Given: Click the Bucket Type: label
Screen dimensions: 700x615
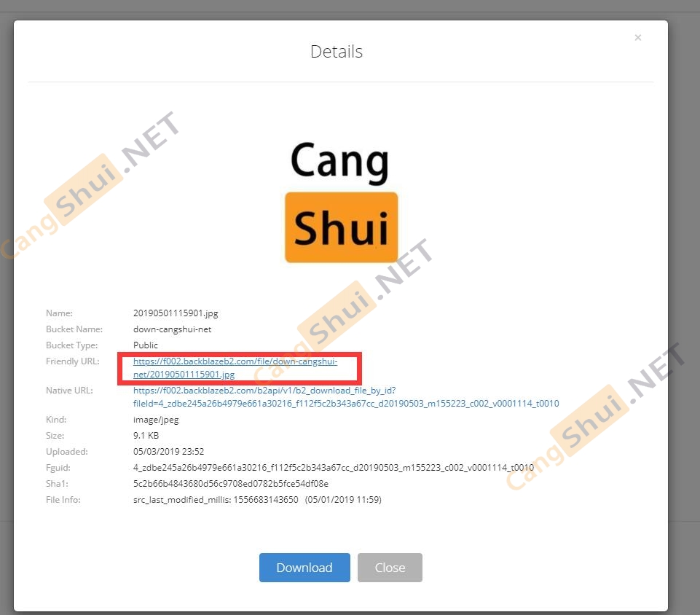Looking at the screenshot, I should pos(71,345).
